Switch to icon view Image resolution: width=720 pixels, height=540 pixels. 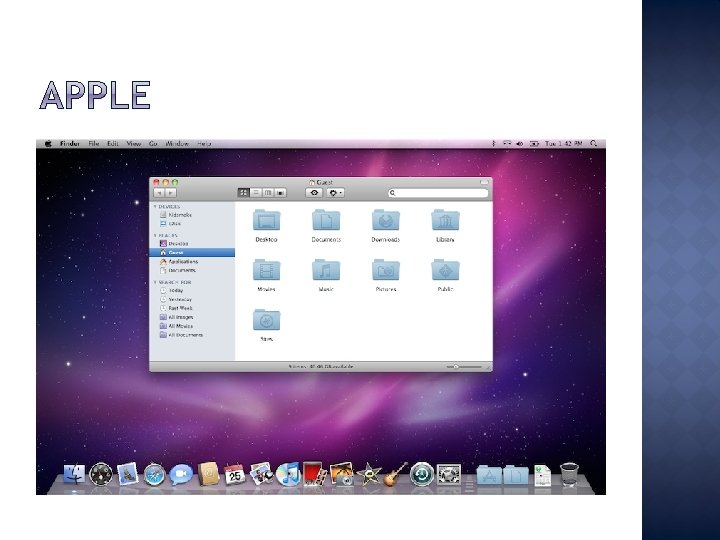(x=243, y=193)
